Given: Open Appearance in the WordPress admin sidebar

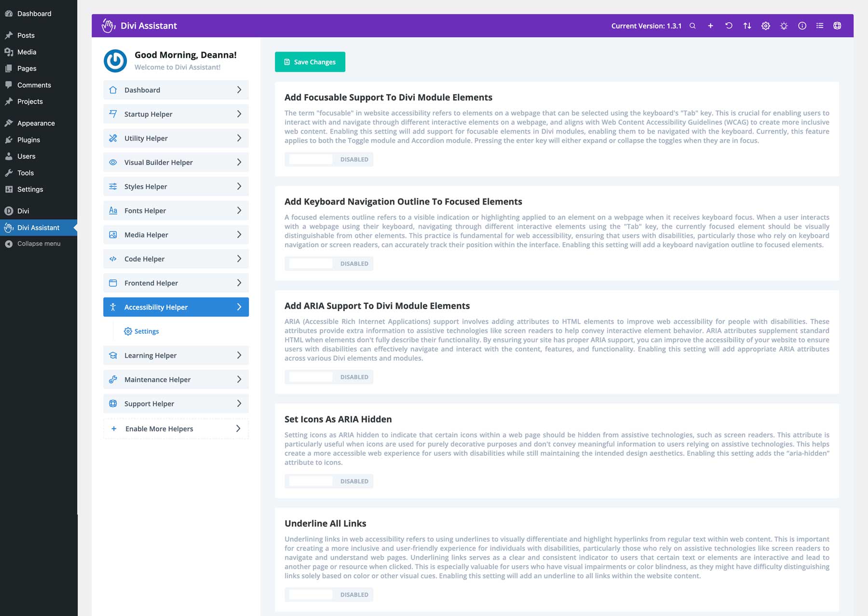Looking at the screenshot, I should [x=39, y=123].
